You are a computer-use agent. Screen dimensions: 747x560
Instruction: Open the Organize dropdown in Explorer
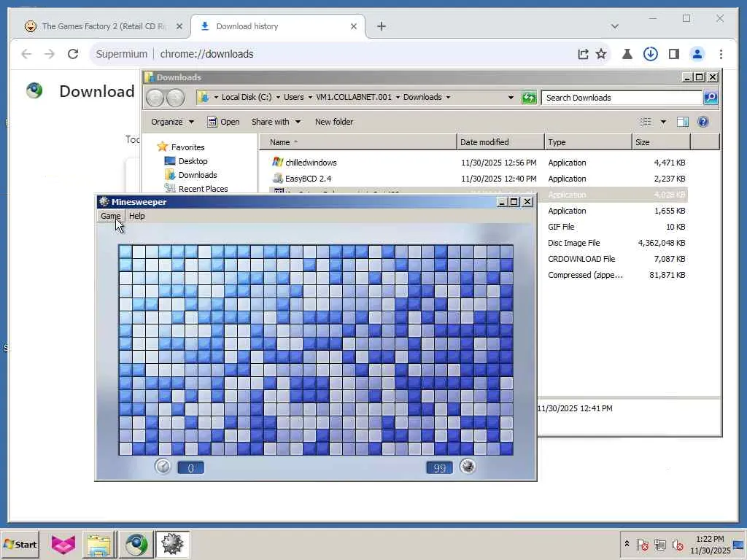[x=172, y=122]
